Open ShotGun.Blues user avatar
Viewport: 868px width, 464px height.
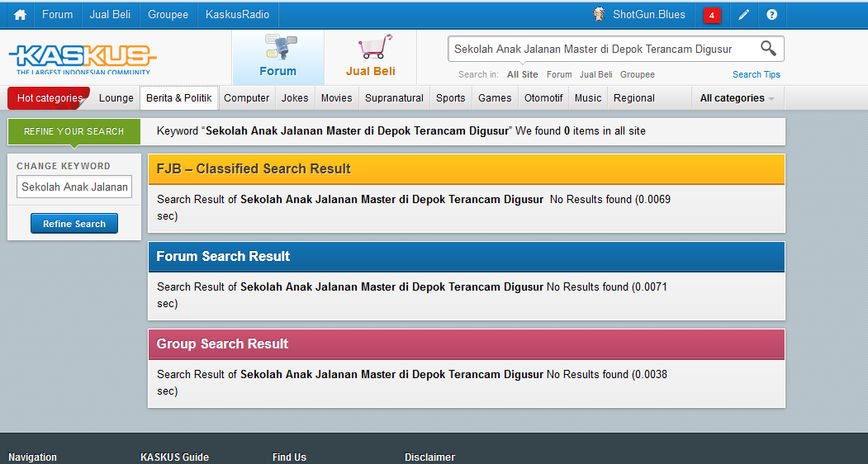[599, 14]
